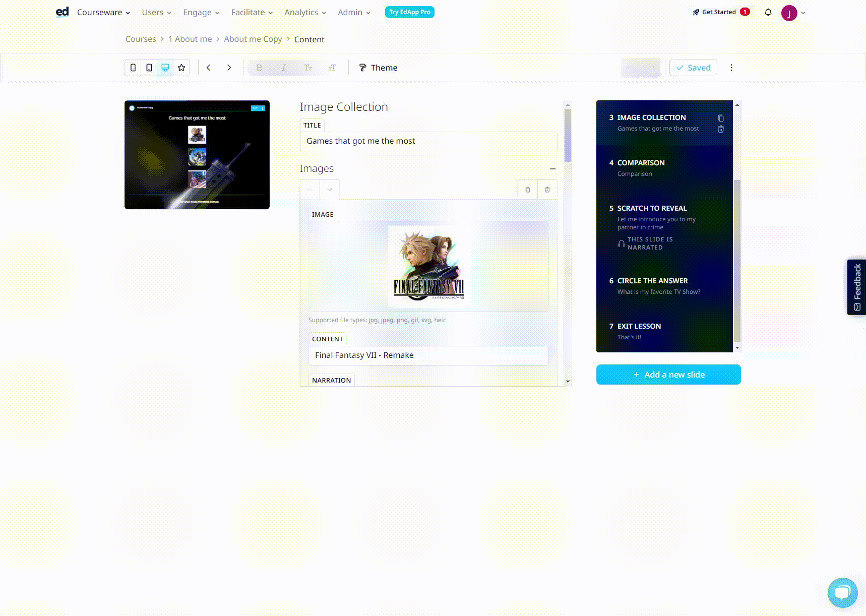Move image item down
866x616 pixels.
pyautogui.click(x=330, y=190)
